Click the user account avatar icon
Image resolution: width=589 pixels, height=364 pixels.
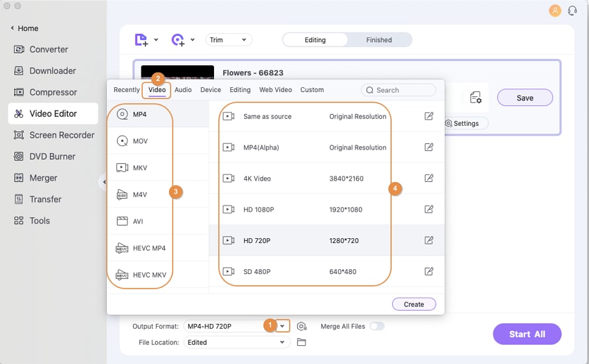point(554,10)
